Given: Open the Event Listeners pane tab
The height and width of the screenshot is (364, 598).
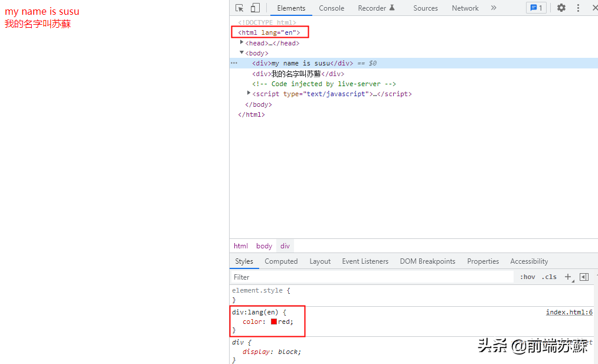Looking at the screenshot, I should pos(365,261).
